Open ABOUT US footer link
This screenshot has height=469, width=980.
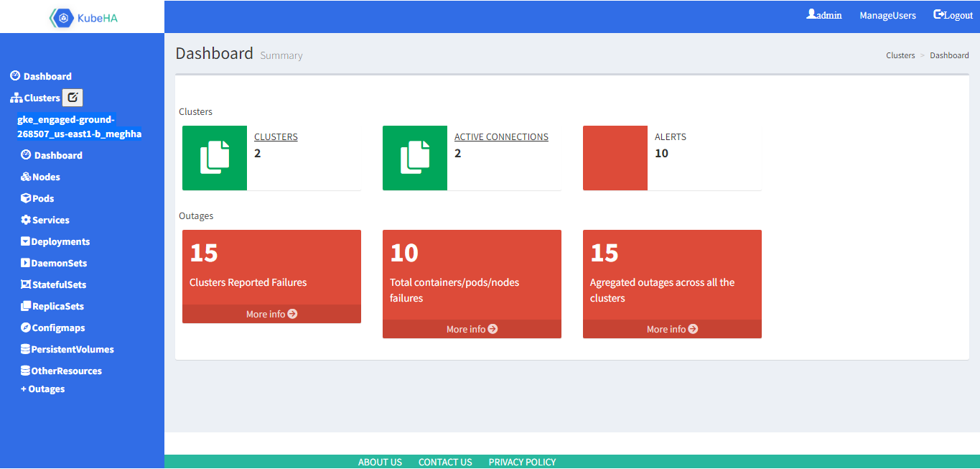tap(380, 462)
